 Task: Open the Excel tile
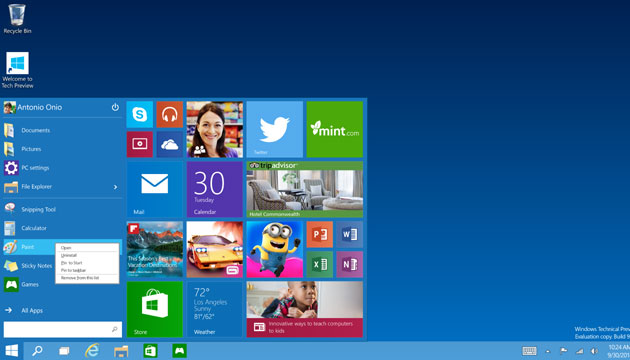click(x=319, y=264)
